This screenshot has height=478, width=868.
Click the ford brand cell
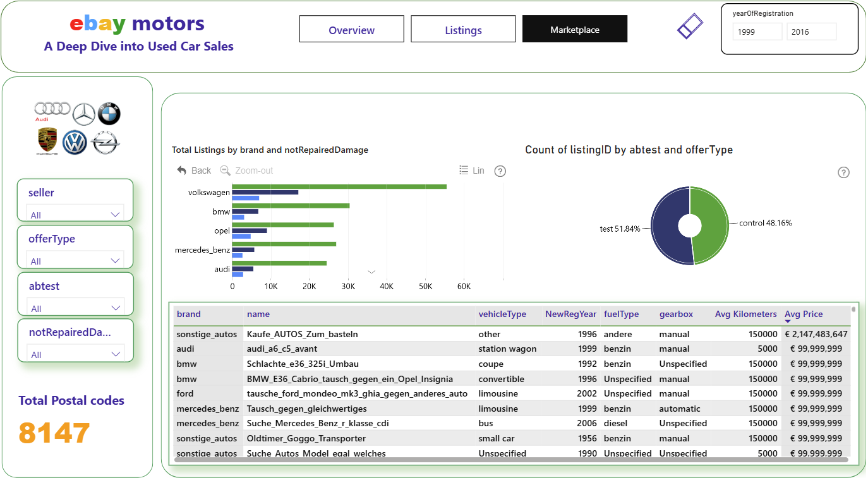186,393
